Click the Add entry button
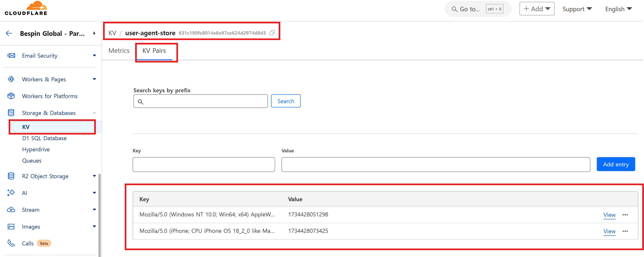Screen dimensions: 644x257 616,164
